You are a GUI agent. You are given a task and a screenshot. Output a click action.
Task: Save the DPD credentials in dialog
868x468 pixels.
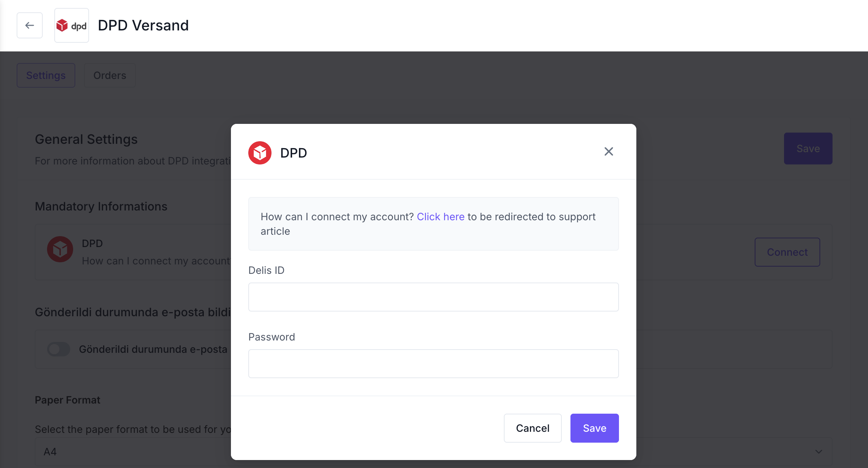tap(594, 428)
